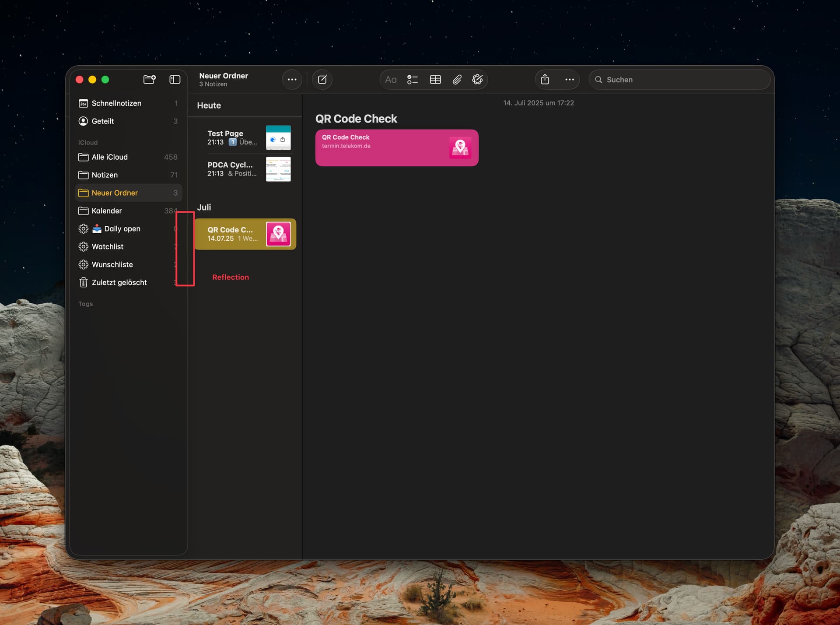Compose a new note
Screen dimensions: 840x625
pos(322,79)
